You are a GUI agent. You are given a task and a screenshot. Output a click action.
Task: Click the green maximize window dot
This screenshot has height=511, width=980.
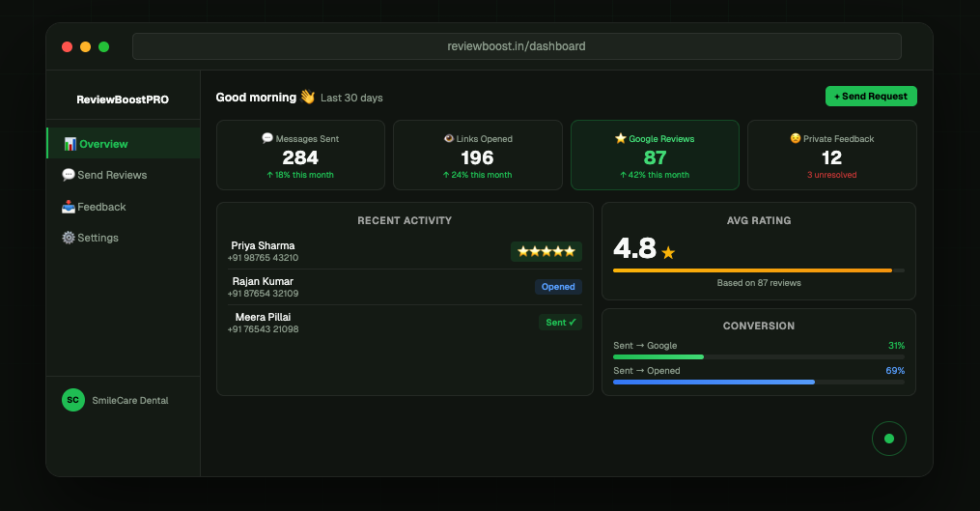coord(103,47)
